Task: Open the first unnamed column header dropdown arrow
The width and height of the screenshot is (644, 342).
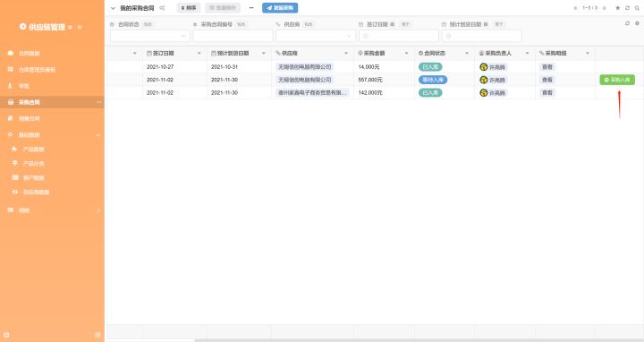Action: [135, 54]
